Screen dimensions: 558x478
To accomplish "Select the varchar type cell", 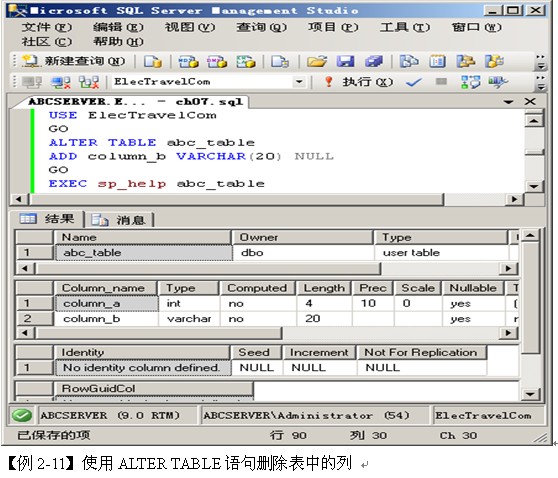I will tap(189, 319).
